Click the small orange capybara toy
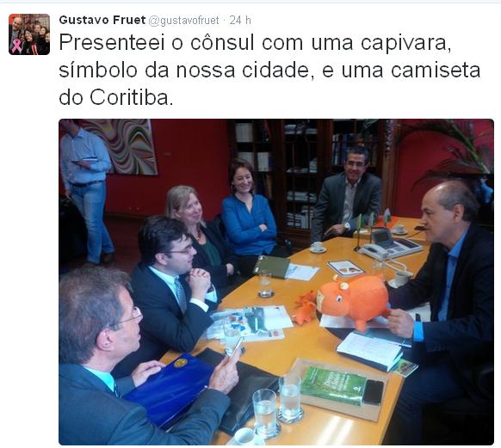 (x=305, y=308)
